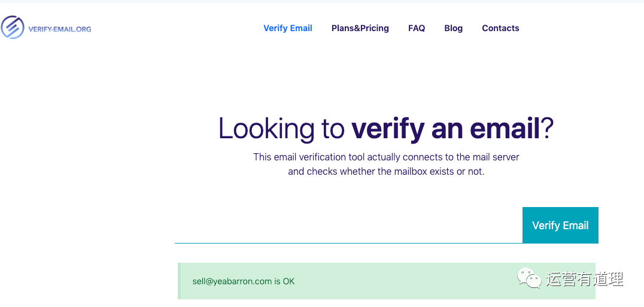Image resolution: width=644 pixels, height=307 pixels.
Task: Go to the FAQ section
Action: coord(417,28)
